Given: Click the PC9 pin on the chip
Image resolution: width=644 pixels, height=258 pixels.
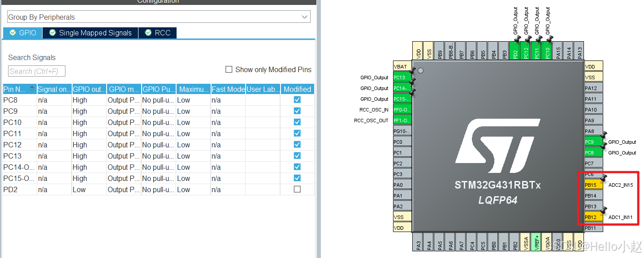Looking at the screenshot, I should click(593, 142).
